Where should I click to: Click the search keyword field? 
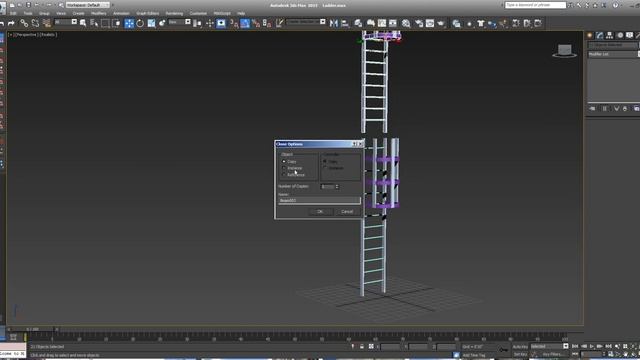[x=535, y=5]
